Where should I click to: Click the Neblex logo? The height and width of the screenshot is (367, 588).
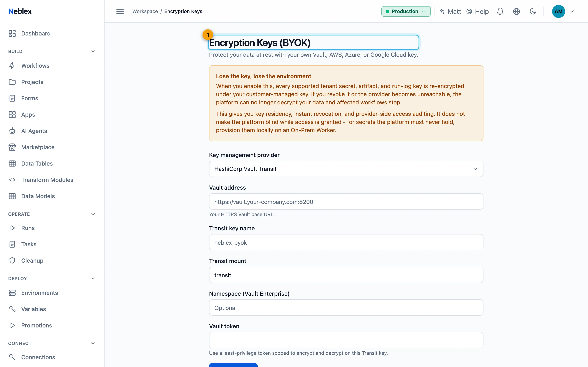click(x=20, y=11)
